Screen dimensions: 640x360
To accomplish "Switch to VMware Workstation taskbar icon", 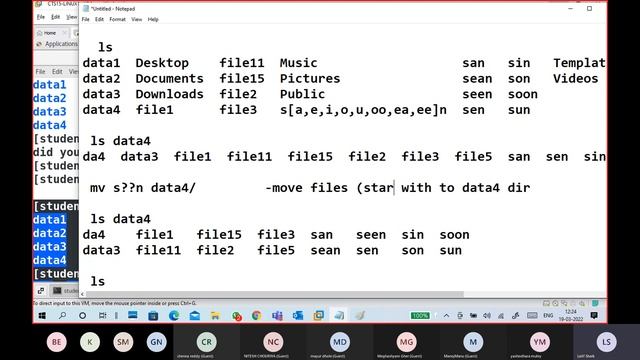I will tap(318, 316).
